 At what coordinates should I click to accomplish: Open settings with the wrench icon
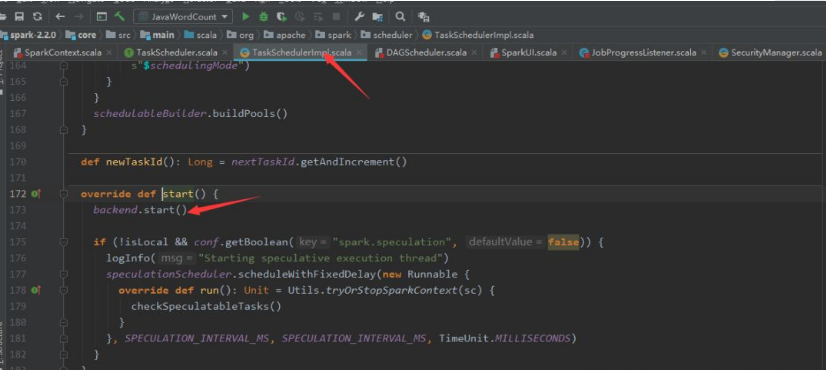click(x=359, y=17)
